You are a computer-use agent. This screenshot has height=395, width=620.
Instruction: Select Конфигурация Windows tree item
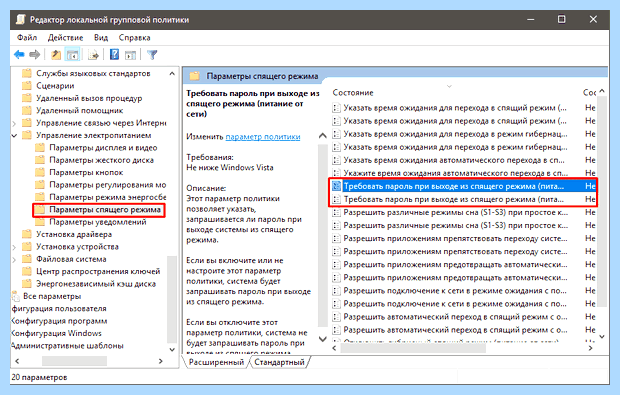point(57,333)
